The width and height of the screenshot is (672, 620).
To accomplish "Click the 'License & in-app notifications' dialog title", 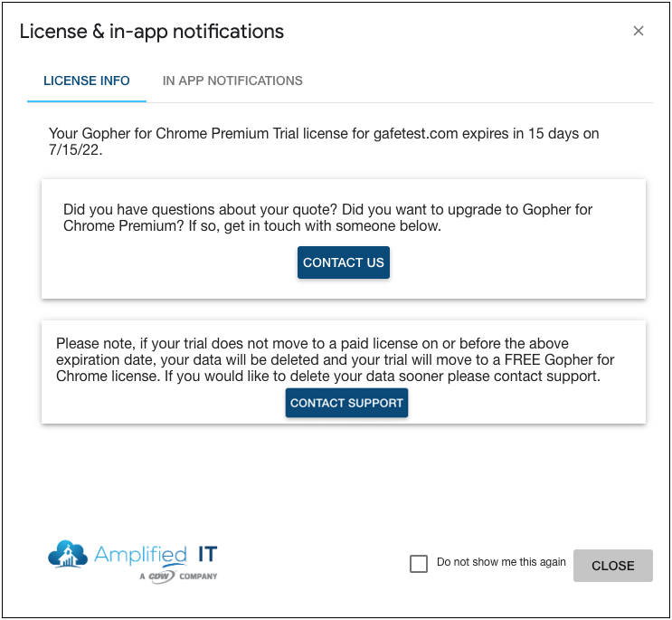I will (x=152, y=32).
